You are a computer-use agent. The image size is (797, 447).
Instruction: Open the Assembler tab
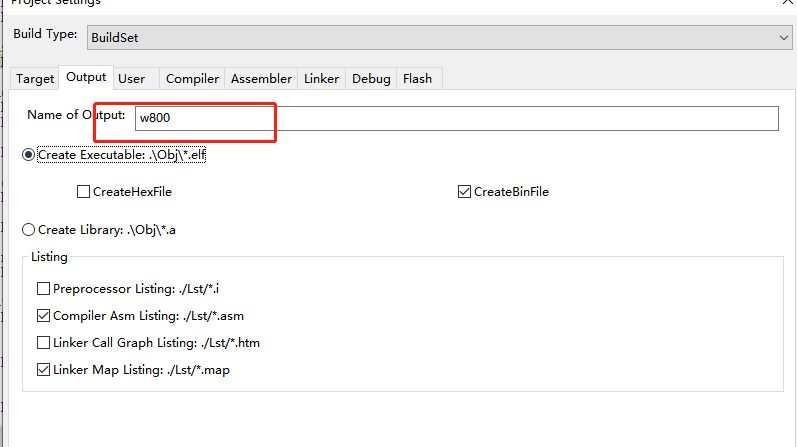[261, 79]
